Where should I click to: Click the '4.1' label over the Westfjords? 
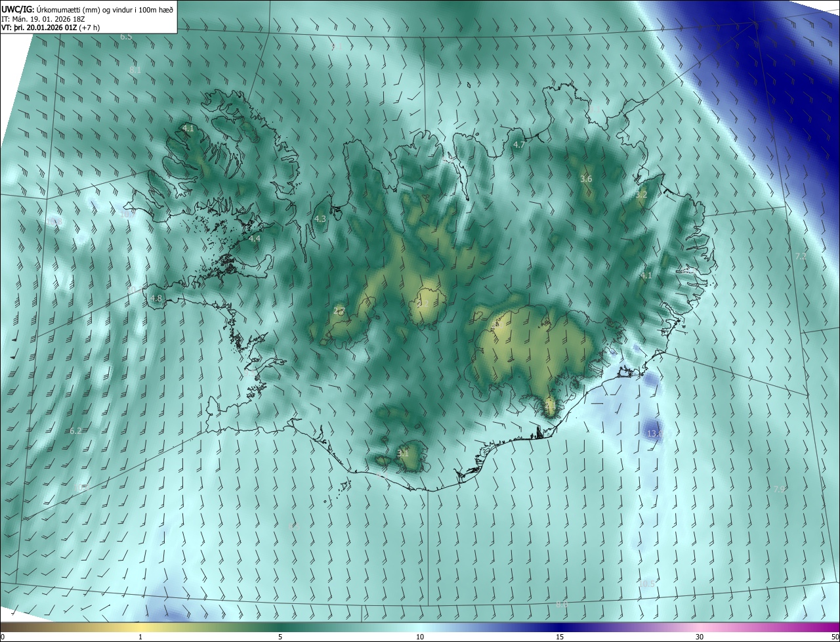click(x=188, y=129)
